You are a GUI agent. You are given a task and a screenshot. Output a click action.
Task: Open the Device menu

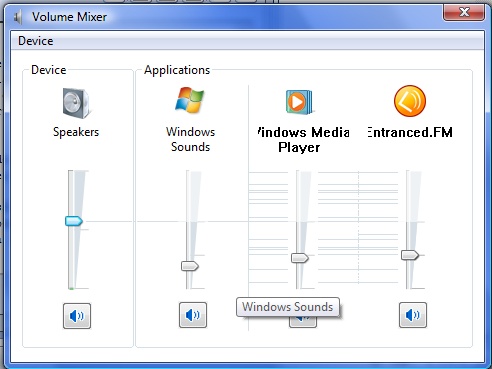pos(36,41)
